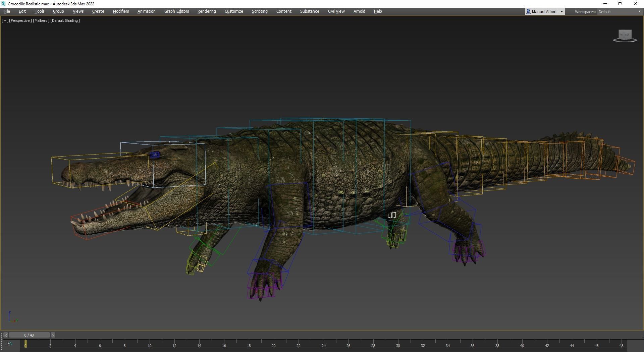Open the Manuel Albert user account dropdown

click(x=545, y=11)
